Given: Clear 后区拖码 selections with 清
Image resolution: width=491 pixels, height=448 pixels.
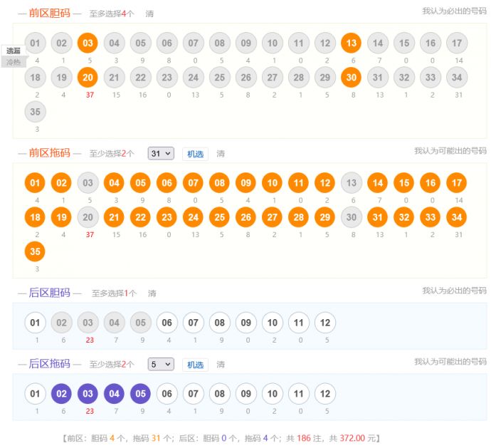Looking at the screenshot, I should coord(221,365).
